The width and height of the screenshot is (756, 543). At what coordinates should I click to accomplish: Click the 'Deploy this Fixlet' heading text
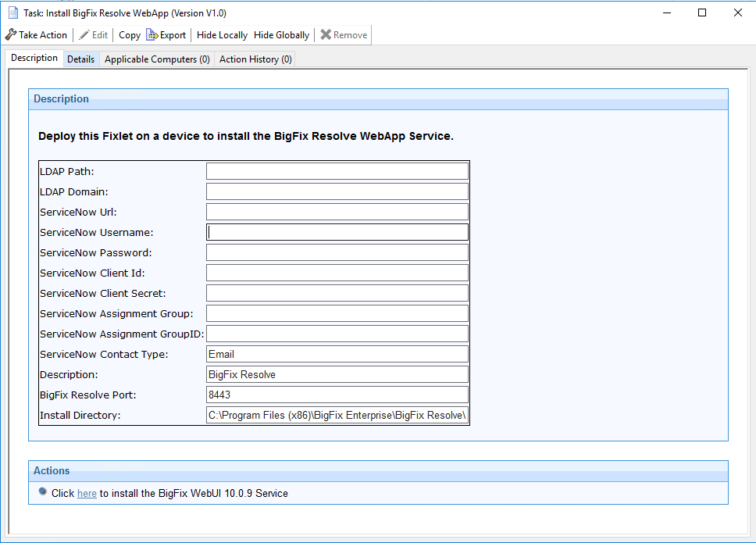pyautogui.click(x=246, y=136)
